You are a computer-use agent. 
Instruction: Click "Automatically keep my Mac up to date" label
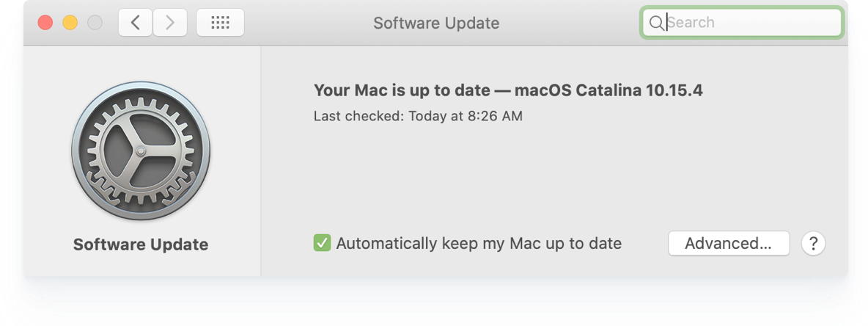(x=479, y=244)
